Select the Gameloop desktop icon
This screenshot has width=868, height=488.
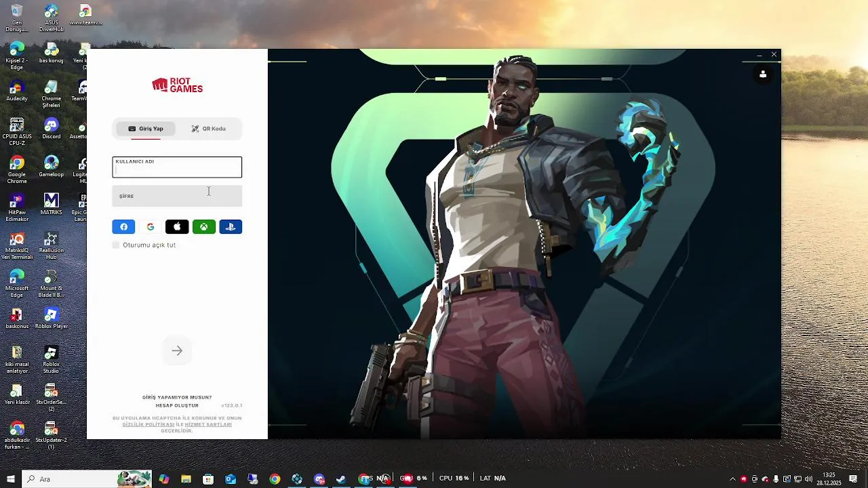click(51, 167)
